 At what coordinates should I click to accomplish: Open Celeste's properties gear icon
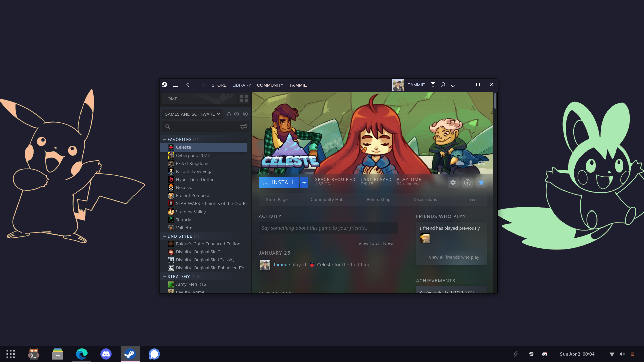(x=453, y=182)
